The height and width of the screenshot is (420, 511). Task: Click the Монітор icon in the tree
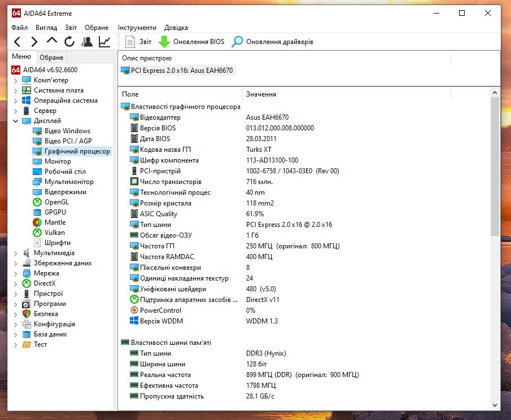click(37, 161)
